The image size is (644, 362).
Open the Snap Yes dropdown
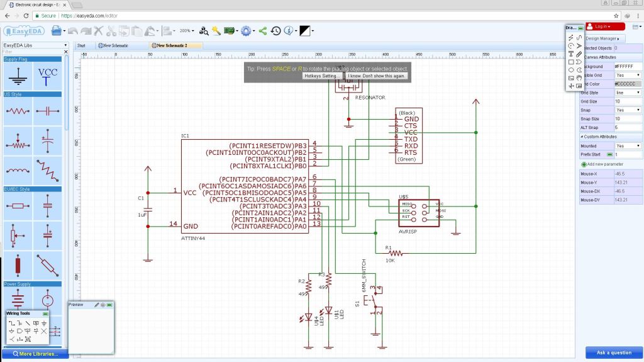click(628, 110)
